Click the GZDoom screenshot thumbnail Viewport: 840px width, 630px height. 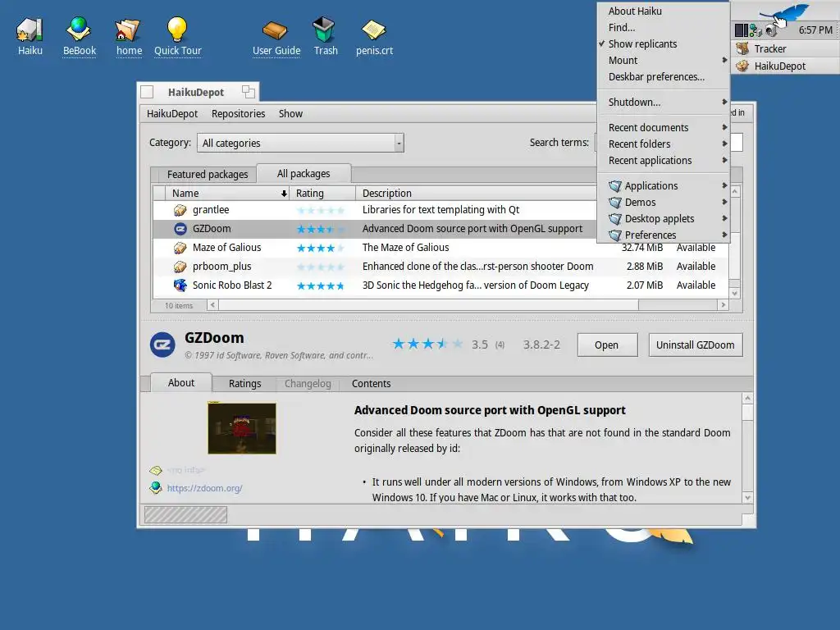(242, 428)
